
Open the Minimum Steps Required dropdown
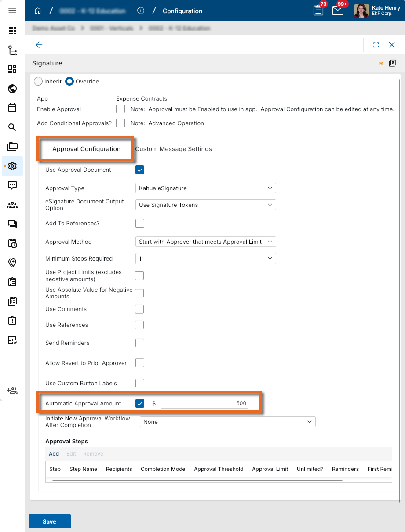(205, 258)
